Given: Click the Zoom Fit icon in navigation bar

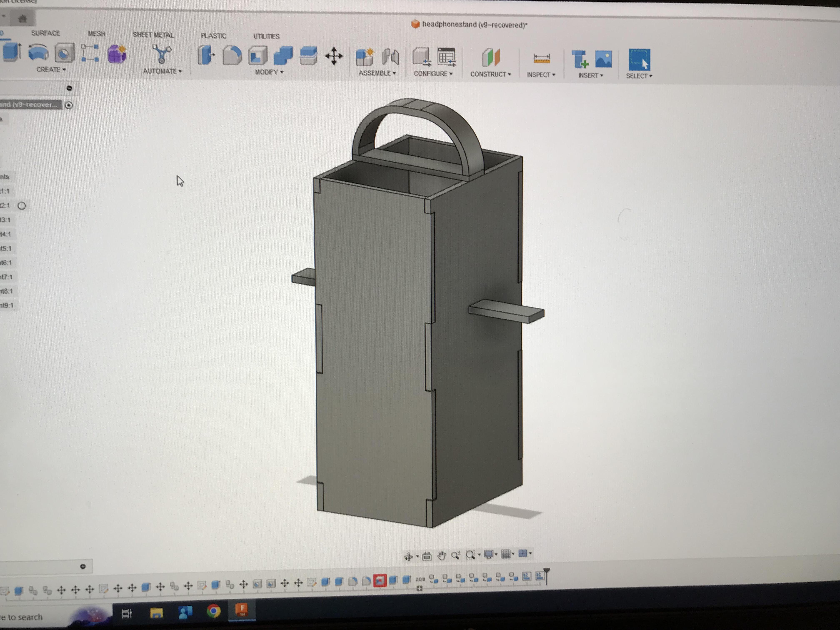Looking at the screenshot, I should [x=470, y=555].
